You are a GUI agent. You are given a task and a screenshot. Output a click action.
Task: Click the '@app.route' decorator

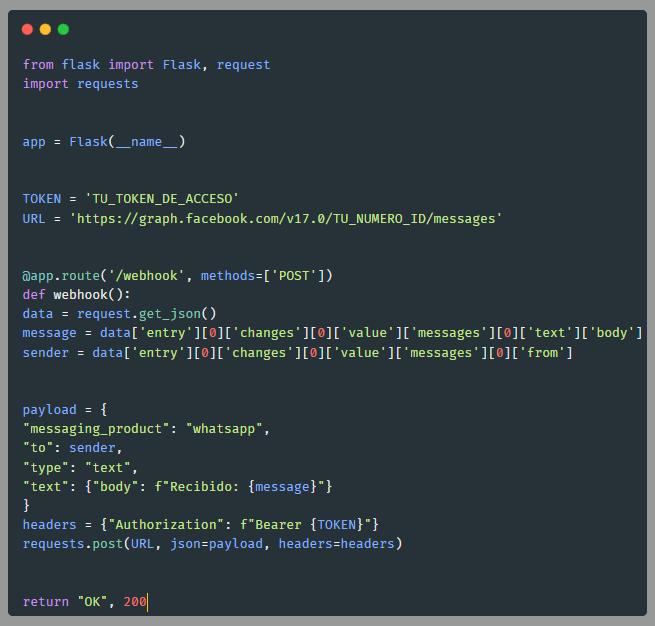pyautogui.click(x=61, y=276)
